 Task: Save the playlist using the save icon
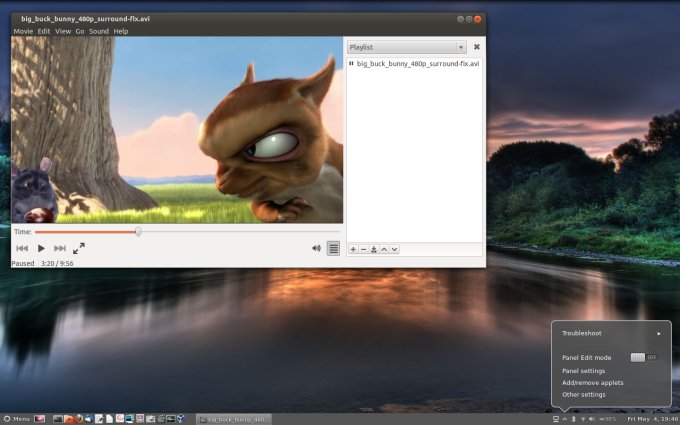[x=373, y=249]
